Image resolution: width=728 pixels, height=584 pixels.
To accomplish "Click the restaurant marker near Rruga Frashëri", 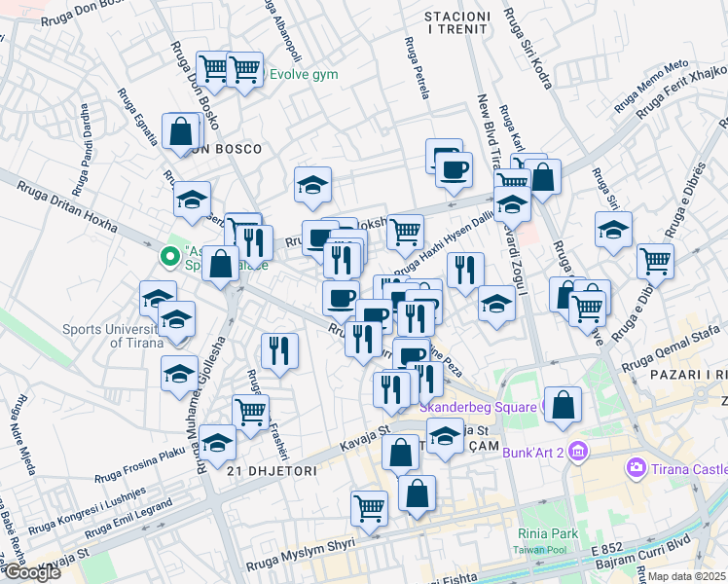I will tap(279, 351).
